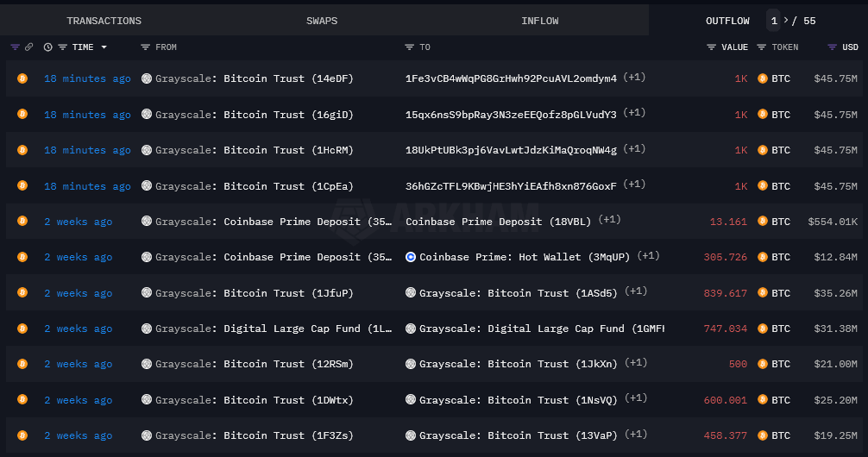Expand (+1) next to 18UkPtUB address
The image size is (868, 457).
(x=634, y=148)
